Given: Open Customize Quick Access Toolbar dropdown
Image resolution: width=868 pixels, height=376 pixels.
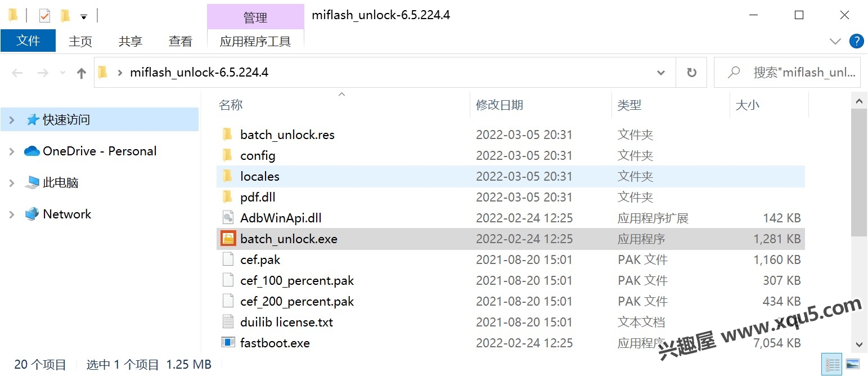Looking at the screenshot, I should (x=84, y=17).
